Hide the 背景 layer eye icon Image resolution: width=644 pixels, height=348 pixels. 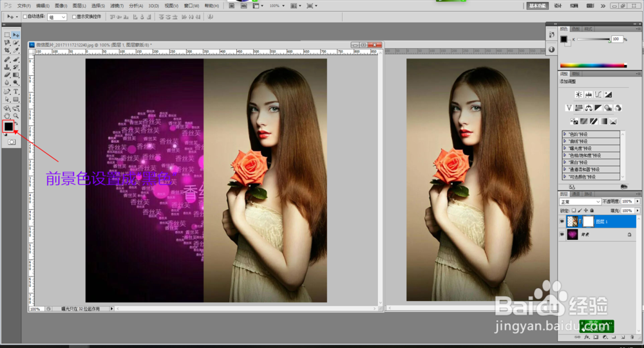pos(562,234)
